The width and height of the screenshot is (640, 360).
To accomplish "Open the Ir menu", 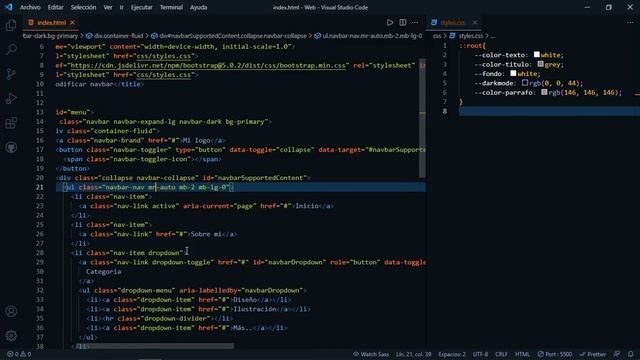I will click(x=122, y=7).
